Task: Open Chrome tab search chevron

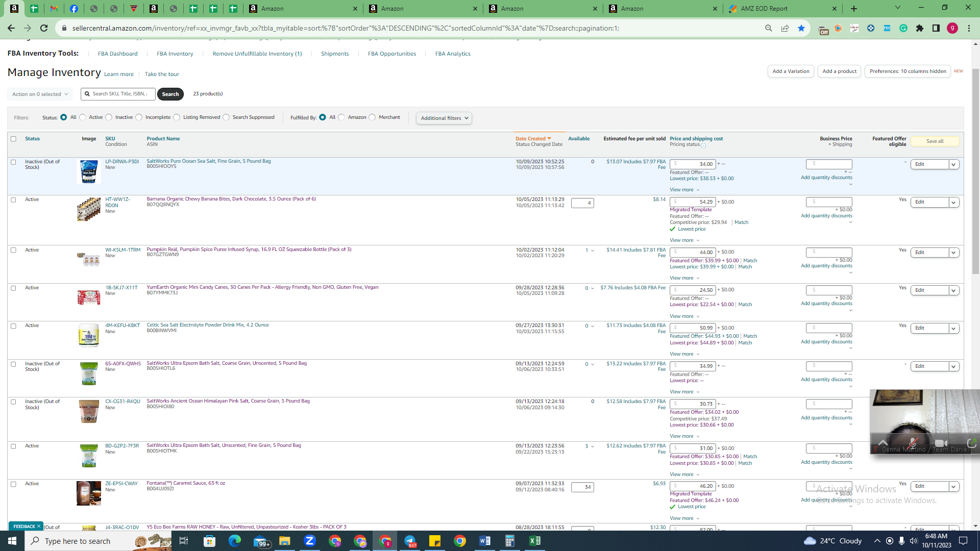Action: point(898,8)
